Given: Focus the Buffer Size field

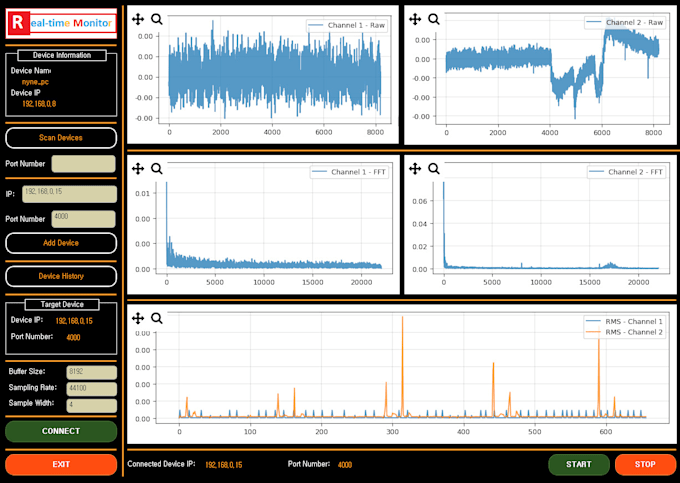Looking at the screenshot, I should coord(91,372).
